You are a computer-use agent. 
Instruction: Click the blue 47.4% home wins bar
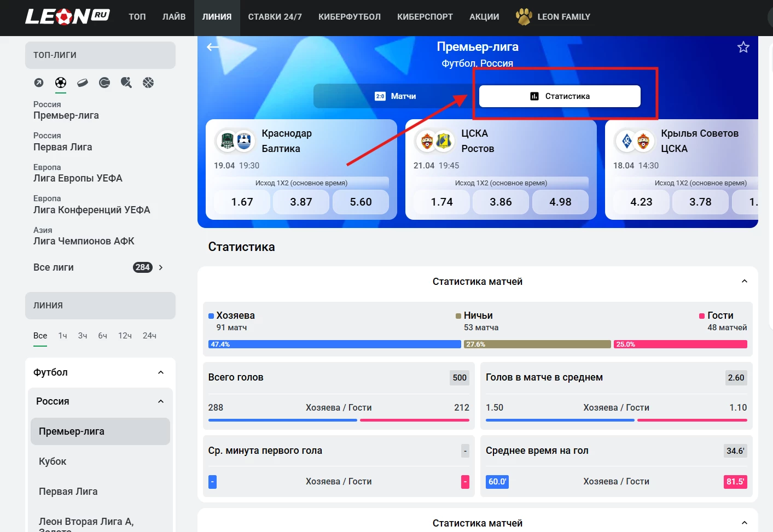pyautogui.click(x=334, y=344)
